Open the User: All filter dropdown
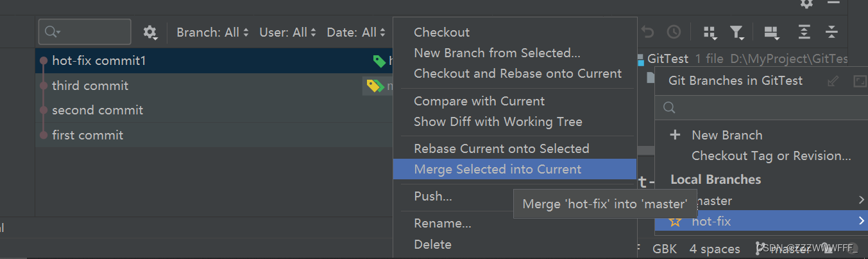This screenshot has height=259, width=868. pos(288,32)
